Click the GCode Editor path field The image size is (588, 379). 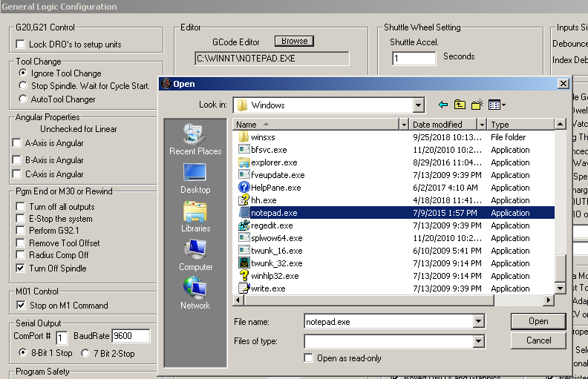(x=272, y=59)
